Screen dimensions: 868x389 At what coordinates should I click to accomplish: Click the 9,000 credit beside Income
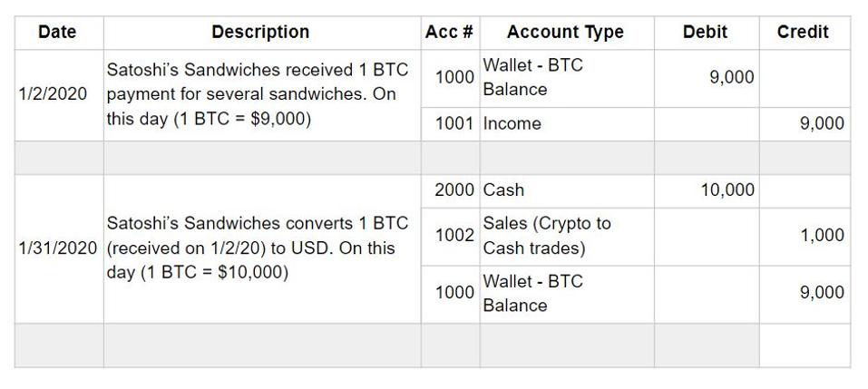click(x=822, y=124)
